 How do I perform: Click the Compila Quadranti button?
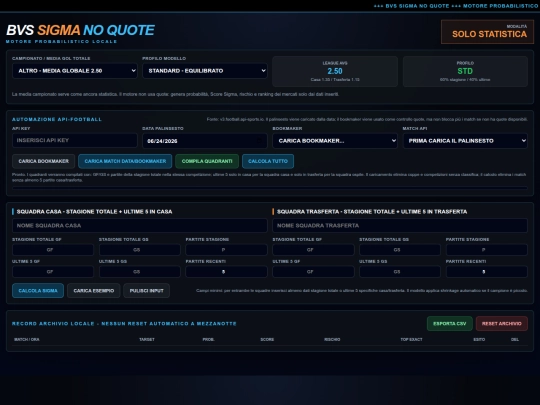pyautogui.click(x=207, y=161)
